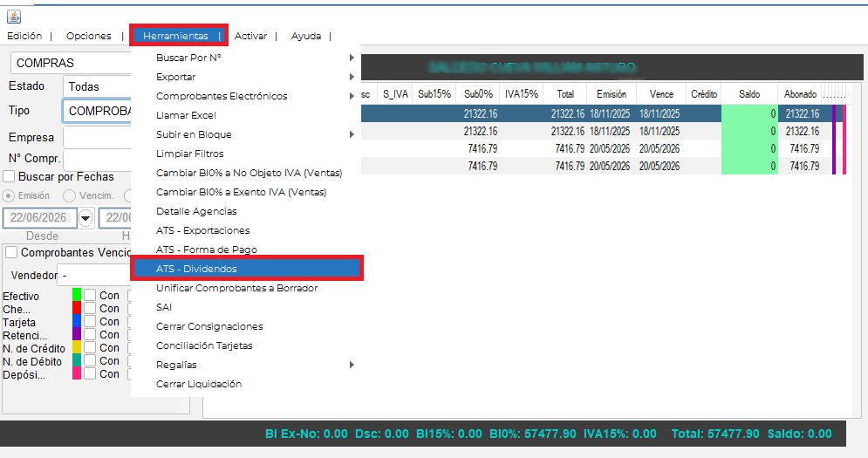
Task: Open the Ayuda menu
Action: 306,36
